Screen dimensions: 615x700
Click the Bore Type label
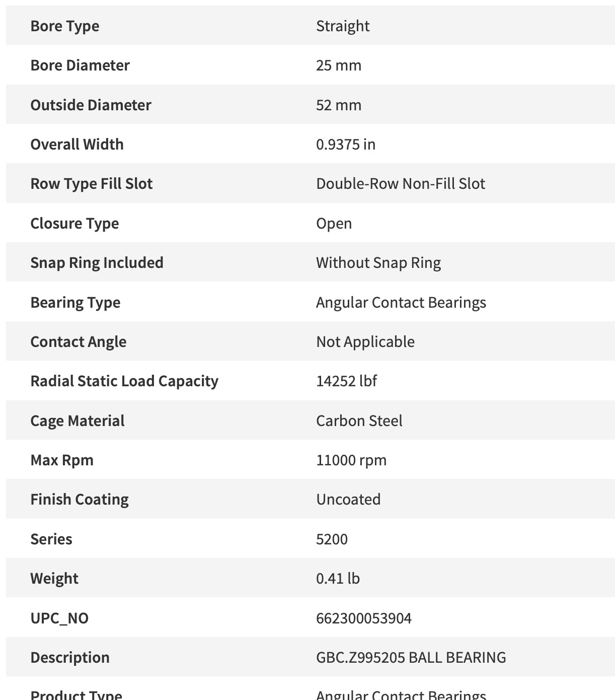[64, 26]
